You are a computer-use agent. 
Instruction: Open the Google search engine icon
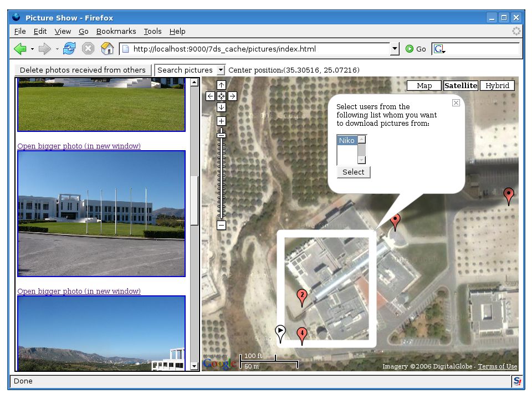pos(439,49)
